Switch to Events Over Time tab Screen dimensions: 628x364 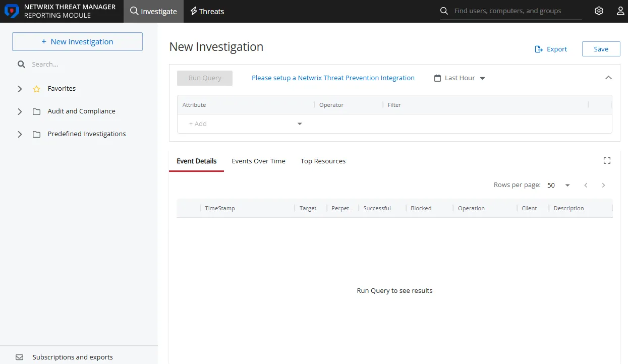pyautogui.click(x=259, y=161)
